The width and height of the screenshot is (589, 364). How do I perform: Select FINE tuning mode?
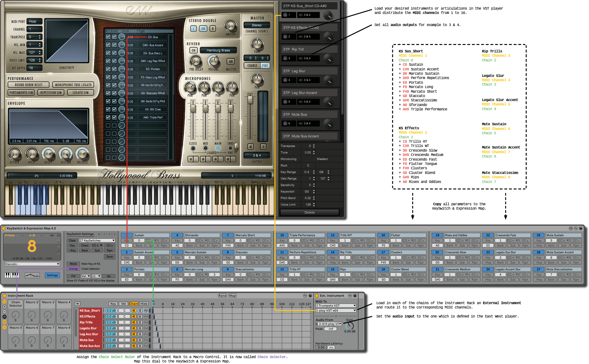(265, 65)
